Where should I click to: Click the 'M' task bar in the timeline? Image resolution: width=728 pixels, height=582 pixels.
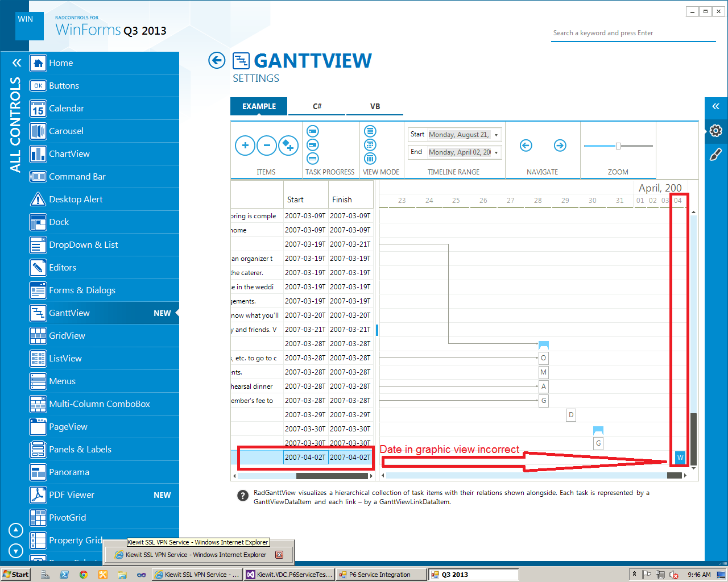(544, 372)
